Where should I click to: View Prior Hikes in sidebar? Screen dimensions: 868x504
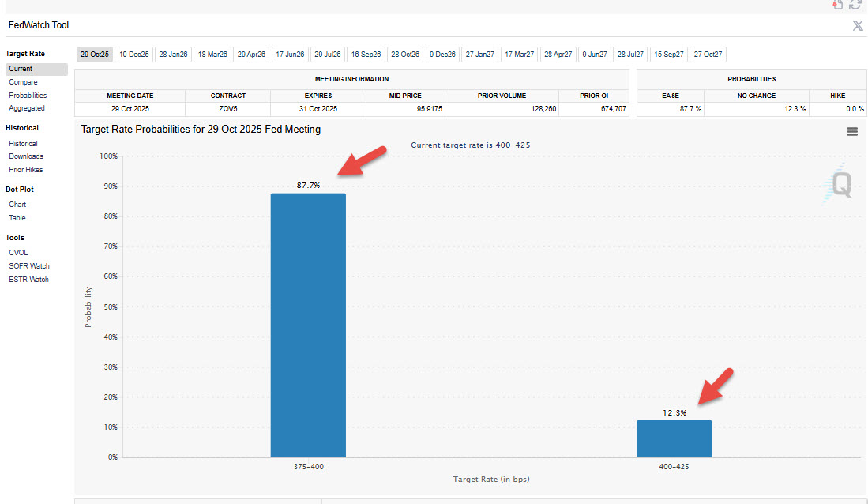(x=26, y=170)
